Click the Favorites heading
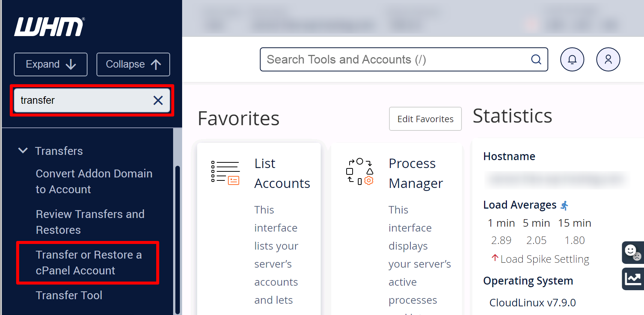 click(238, 118)
